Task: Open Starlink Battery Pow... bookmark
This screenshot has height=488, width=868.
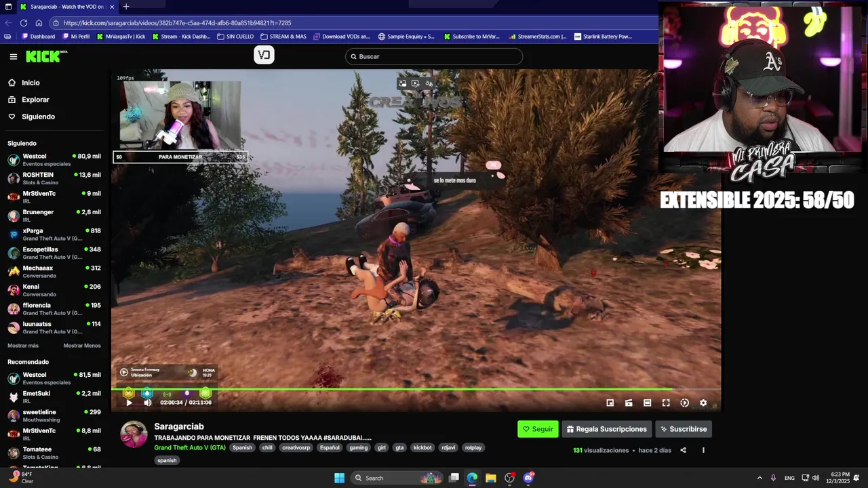Action: (603, 37)
